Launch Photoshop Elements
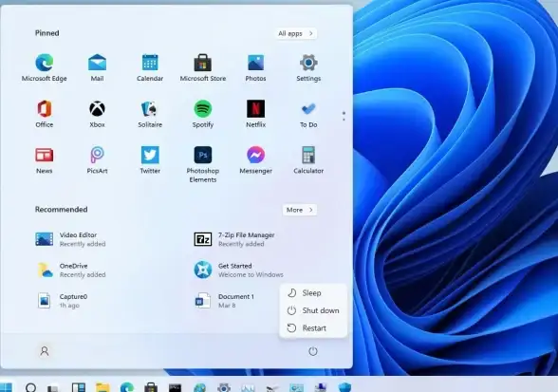Screen dimensions: 558x392 (203, 164)
